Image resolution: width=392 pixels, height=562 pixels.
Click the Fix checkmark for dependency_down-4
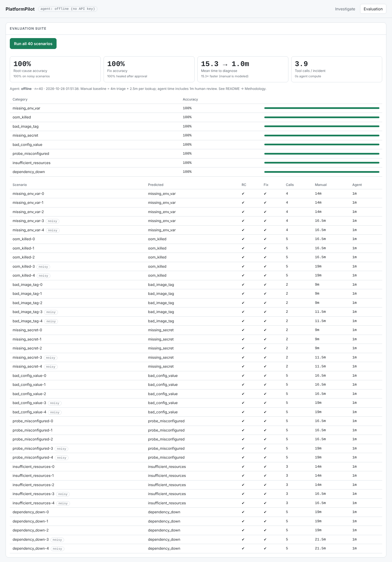click(x=265, y=549)
